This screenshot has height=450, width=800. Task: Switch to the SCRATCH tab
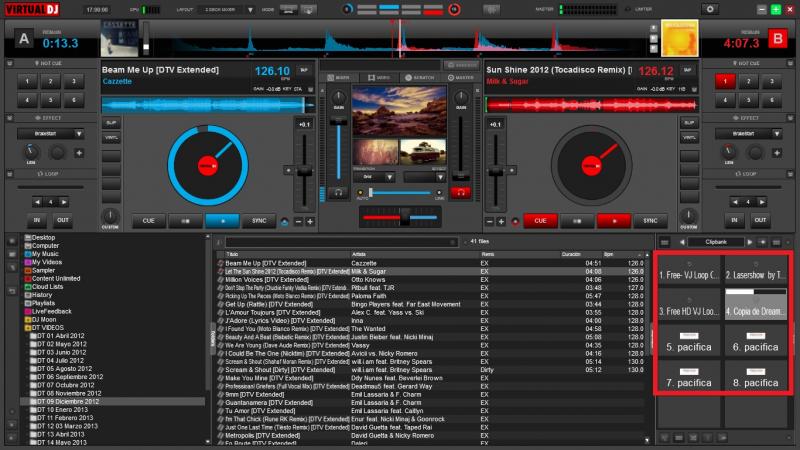[x=419, y=78]
